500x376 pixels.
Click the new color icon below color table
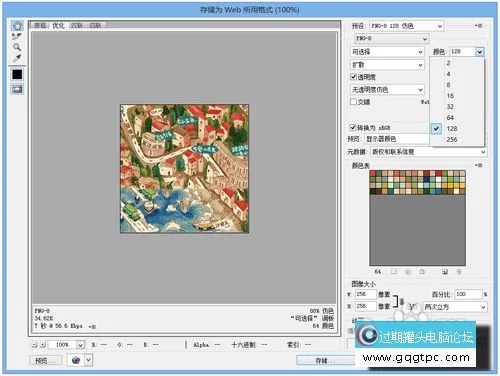(x=445, y=272)
